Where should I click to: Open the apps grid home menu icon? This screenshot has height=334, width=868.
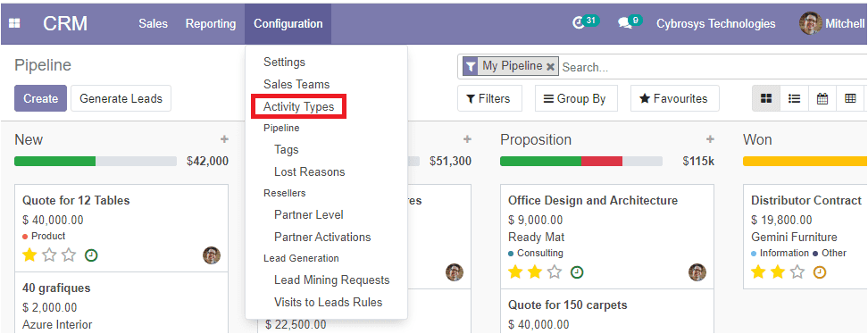click(x=14, y=24)
